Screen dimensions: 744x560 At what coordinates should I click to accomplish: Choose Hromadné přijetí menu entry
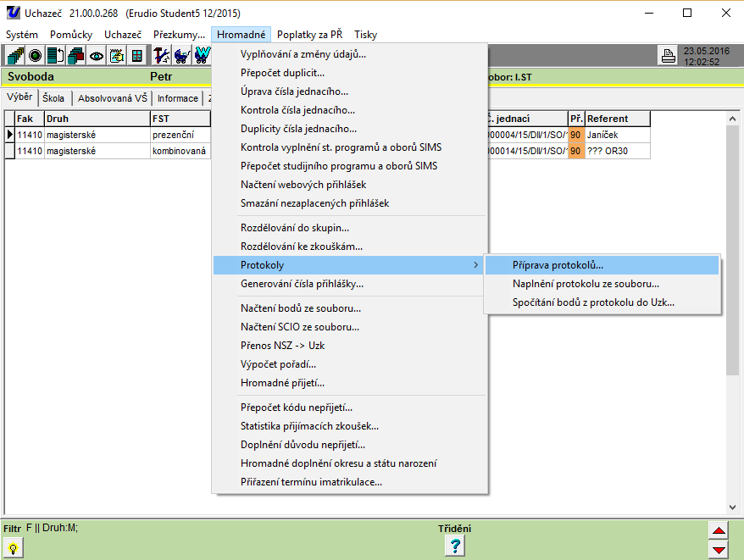(x=282, y=383)
